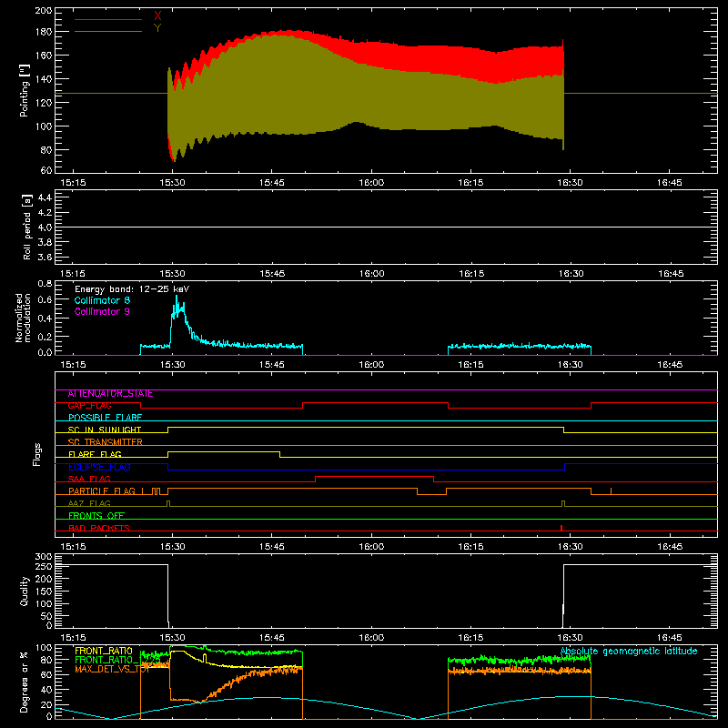Click the '15:30' time label under Roll period plot
The width and height of the screenshot is (728, 728).
coord(172,274)
